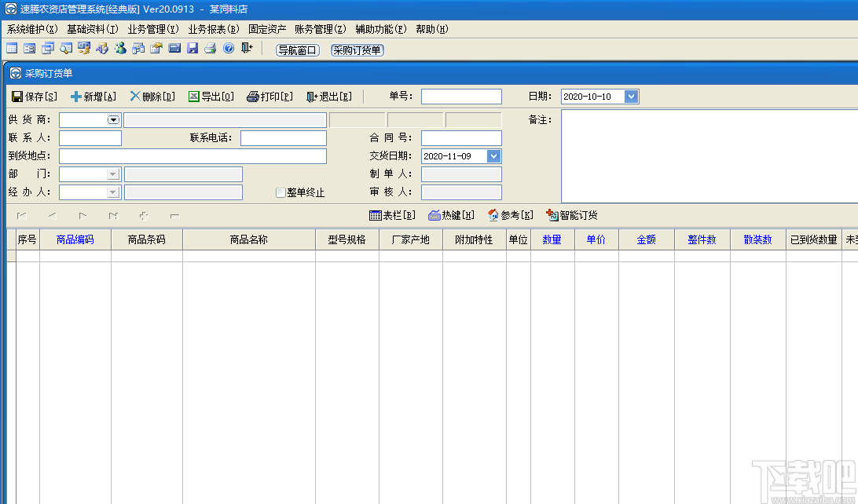
Task: Go to previous record arrow
Action: tap(53, 216)
